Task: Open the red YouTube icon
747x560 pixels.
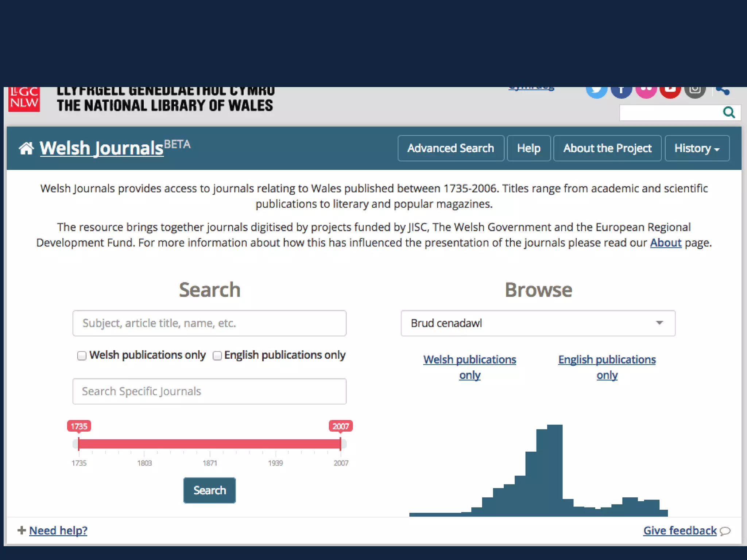Action: [670, 90]
